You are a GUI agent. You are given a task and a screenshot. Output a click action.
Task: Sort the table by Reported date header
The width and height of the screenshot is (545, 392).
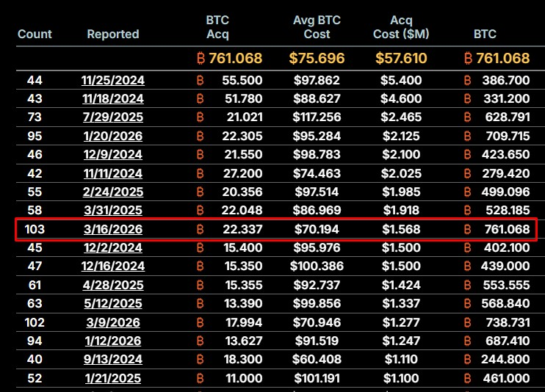click(112, 34)
